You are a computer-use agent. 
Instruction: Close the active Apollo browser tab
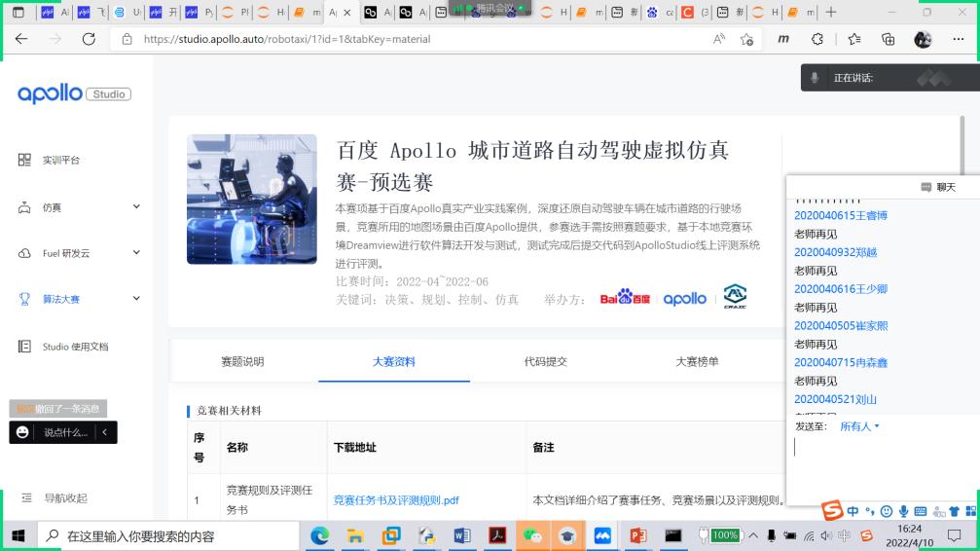[x=347, y=13]
